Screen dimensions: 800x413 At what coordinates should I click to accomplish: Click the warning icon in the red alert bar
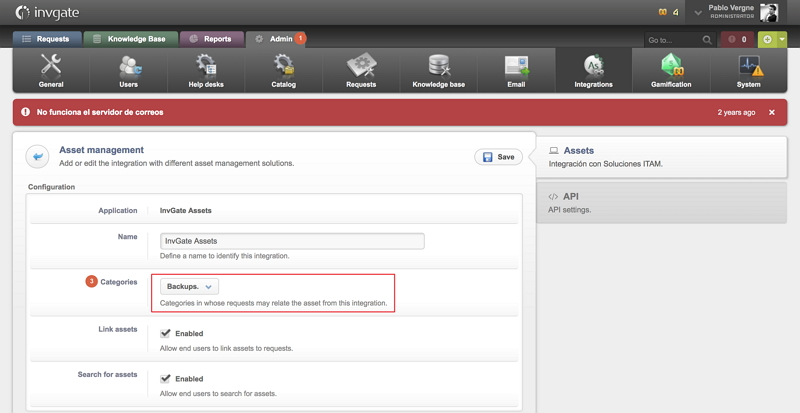pyautogui.click(x=26, y=112)
